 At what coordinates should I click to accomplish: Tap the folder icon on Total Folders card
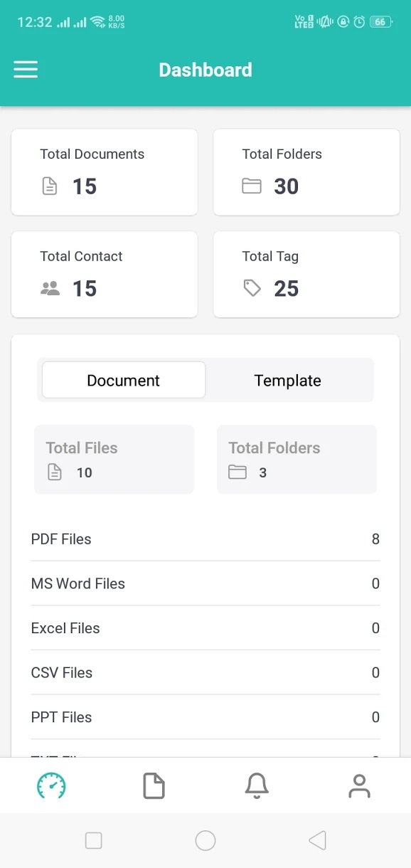tap(251, 185)
